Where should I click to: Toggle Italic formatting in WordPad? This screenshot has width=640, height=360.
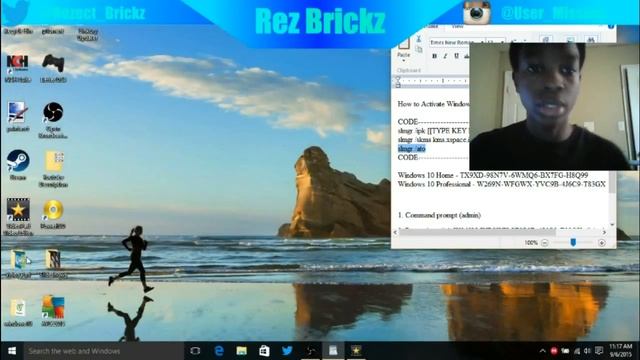point(445,56)
